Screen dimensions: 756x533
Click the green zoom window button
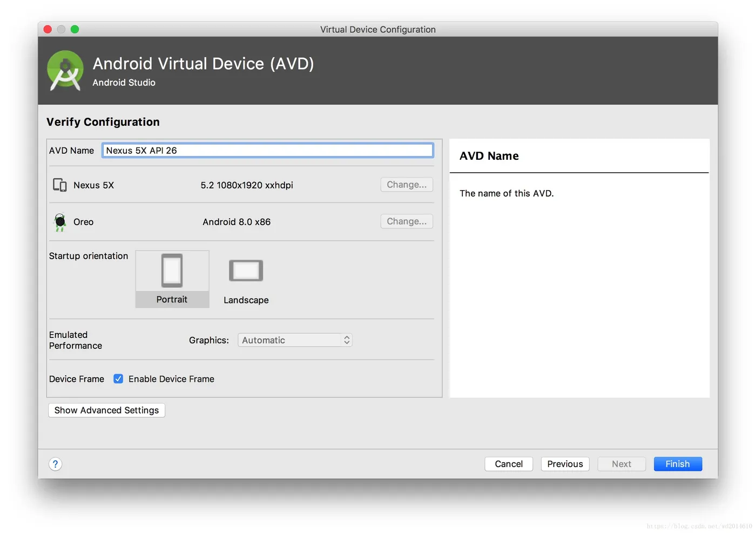click(x=75, y=29)
